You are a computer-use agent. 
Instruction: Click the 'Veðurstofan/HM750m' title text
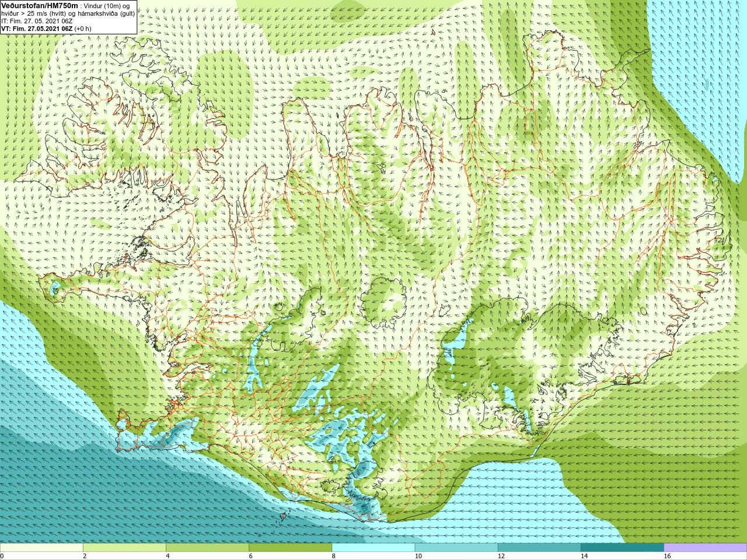point(40,6)
